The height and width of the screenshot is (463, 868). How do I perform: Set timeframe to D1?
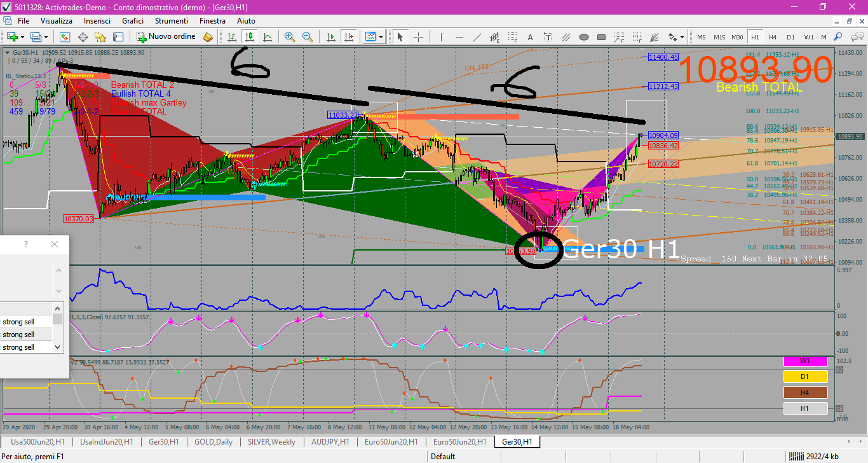pos(790,37)
